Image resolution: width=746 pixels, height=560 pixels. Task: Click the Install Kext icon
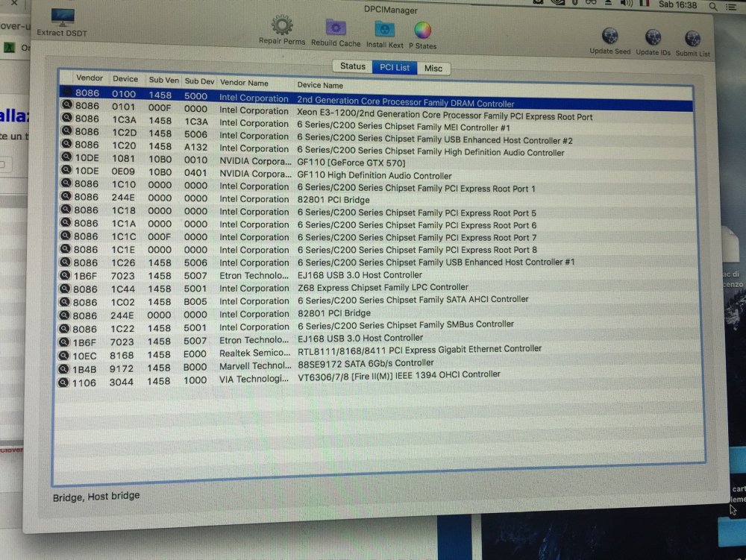point(384,30)
